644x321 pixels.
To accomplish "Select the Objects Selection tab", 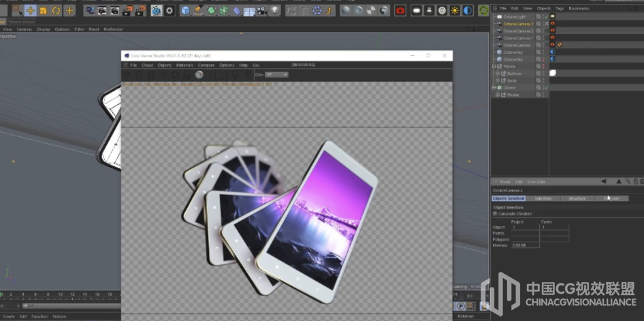I will (x=509, y=198).
